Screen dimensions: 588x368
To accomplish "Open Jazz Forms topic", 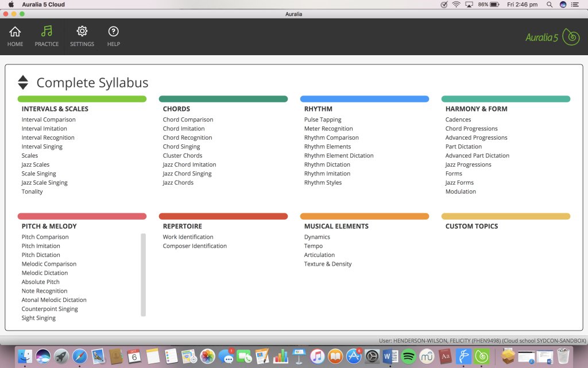I will 459,182.
